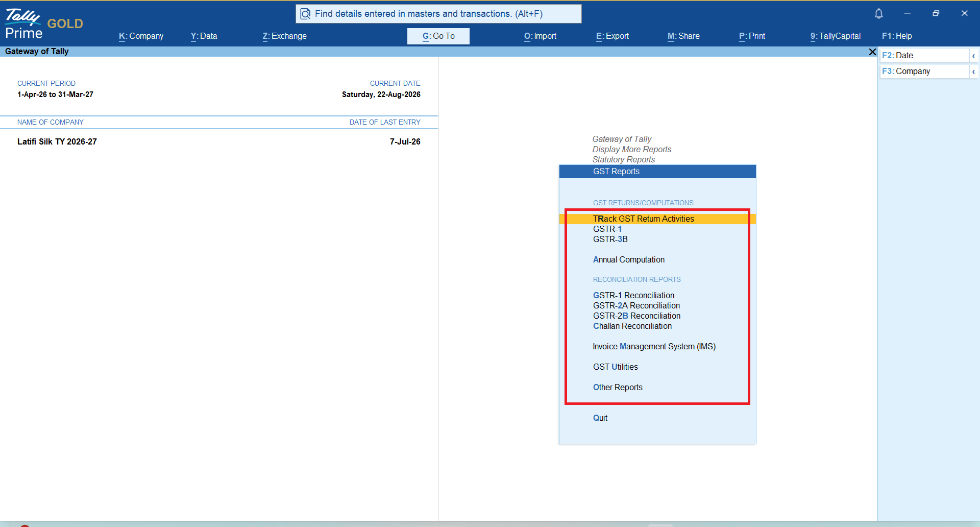Click the current date Saturday, 22-Aug-2026
Screen dimensions: 980x527
point(381,94)
